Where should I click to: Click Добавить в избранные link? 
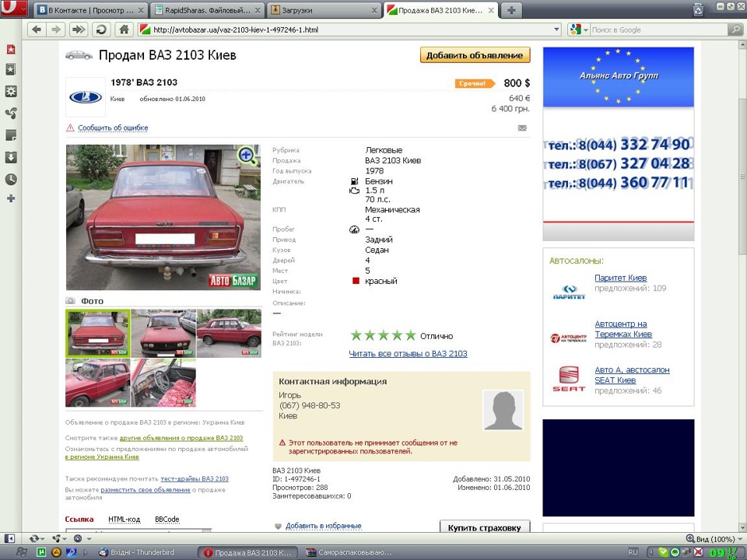tap(324, 526)
